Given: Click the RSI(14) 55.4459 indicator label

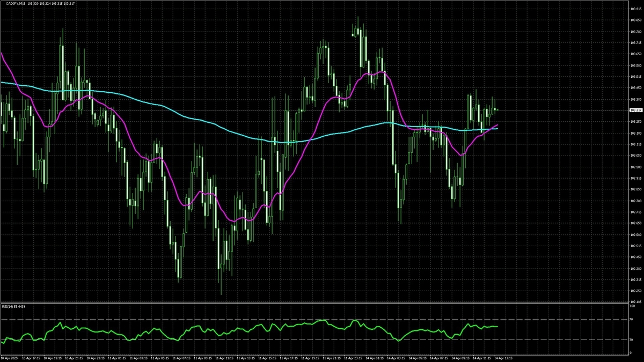Looking at the screenshot, I should [14, 306].
